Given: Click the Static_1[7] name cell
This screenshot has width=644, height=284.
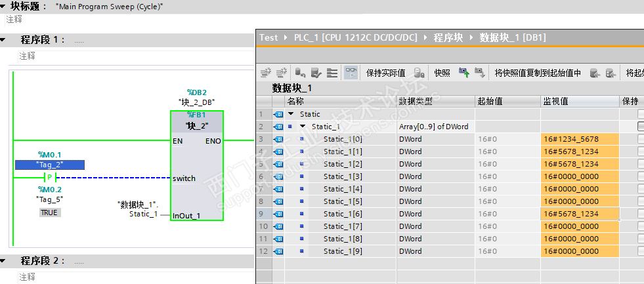Looking at the screenshot, I should 343,226.
